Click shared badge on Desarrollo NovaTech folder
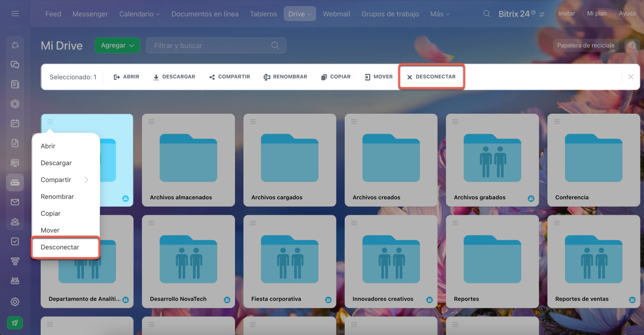The image size is (644, 335). click(227, 300)
